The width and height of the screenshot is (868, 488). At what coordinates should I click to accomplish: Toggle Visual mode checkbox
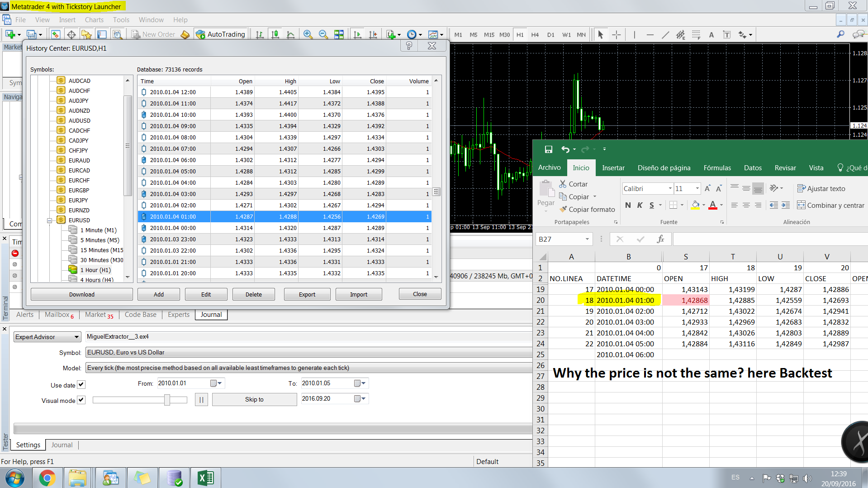click(x=81, y=400)
